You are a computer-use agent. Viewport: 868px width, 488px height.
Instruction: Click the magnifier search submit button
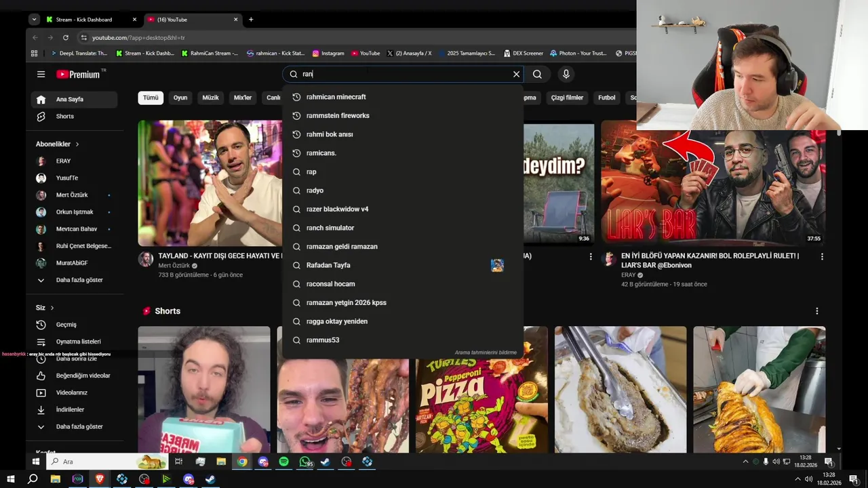pyautogui.click(x=537, y=75)
